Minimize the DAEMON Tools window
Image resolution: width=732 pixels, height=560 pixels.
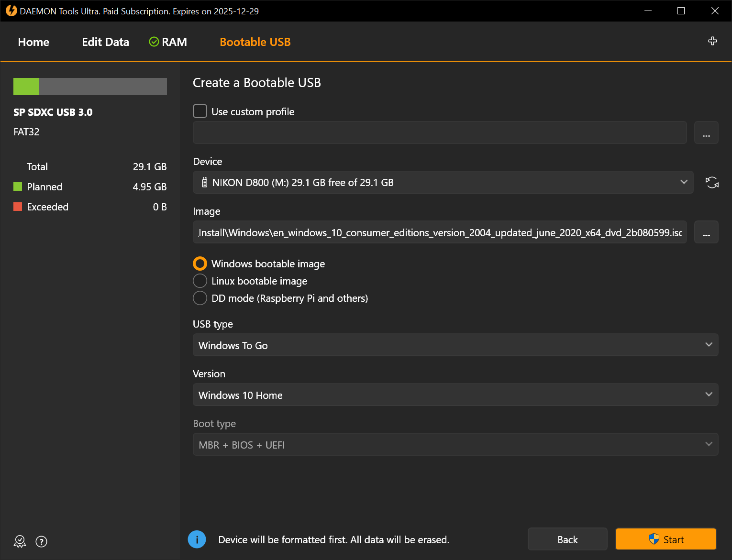tap(648, 11)
